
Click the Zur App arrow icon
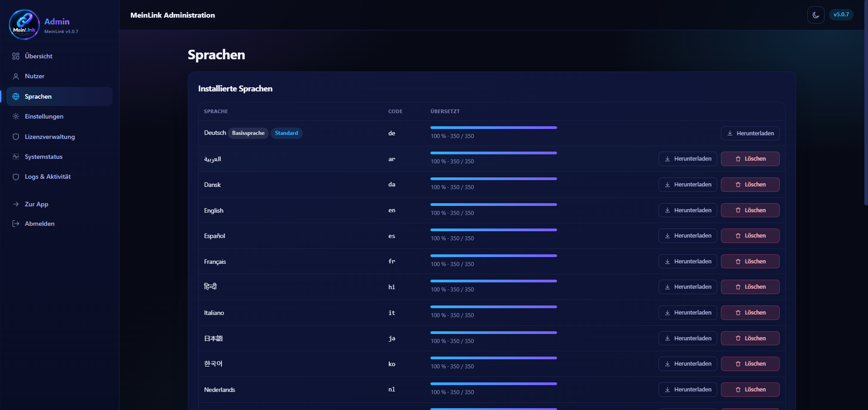tap(16, 204)
